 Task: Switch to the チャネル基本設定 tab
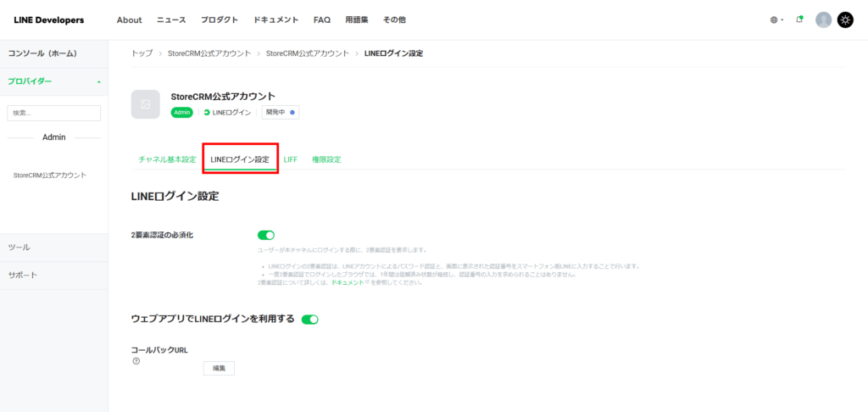pyautogui.click(x=167, y=159)
